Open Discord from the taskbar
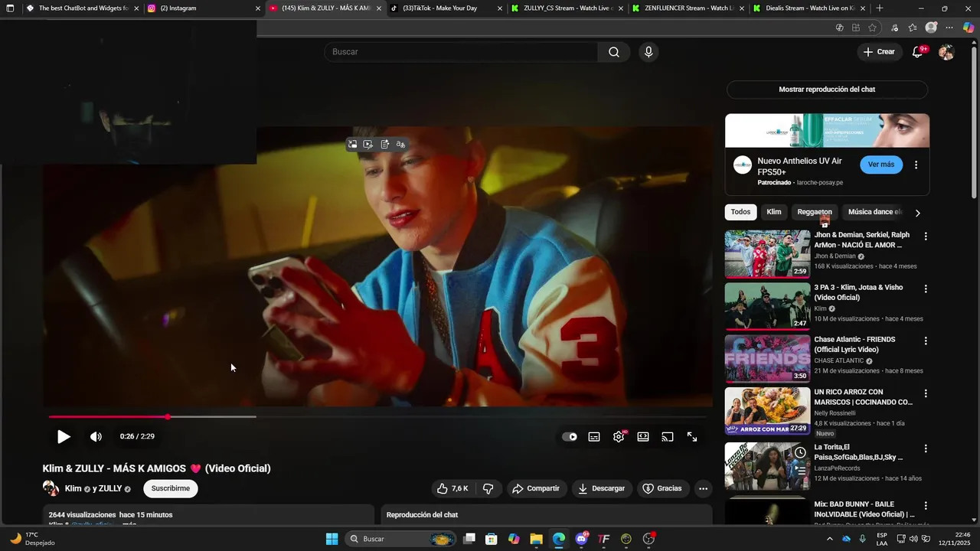 [581, 539]
